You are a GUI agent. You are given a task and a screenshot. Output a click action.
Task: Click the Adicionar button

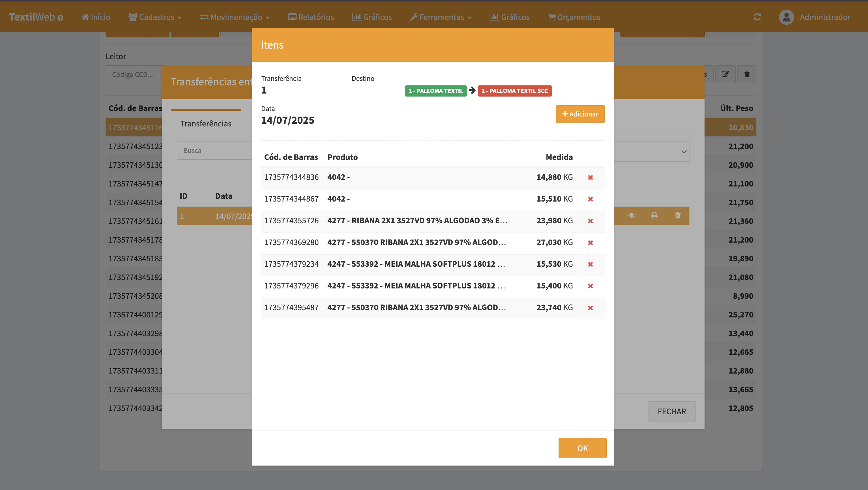coord(580,114)
